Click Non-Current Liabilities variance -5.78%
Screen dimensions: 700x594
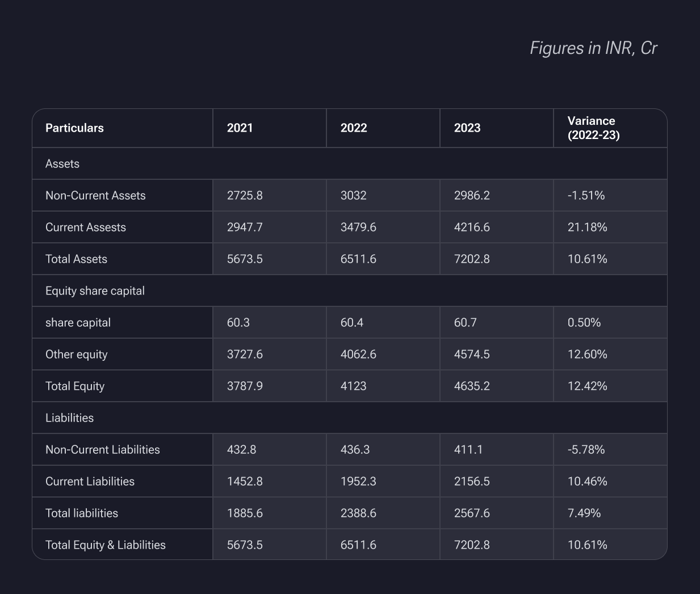coord(586,450)
